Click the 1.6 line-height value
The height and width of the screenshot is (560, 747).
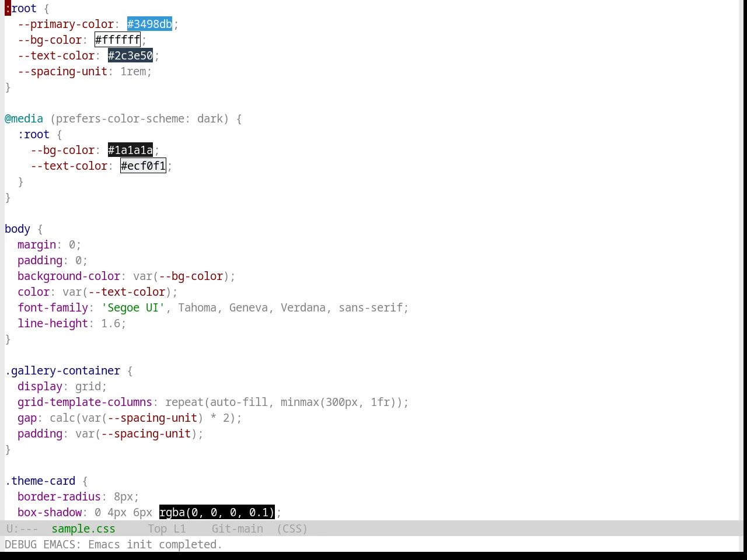110,323
